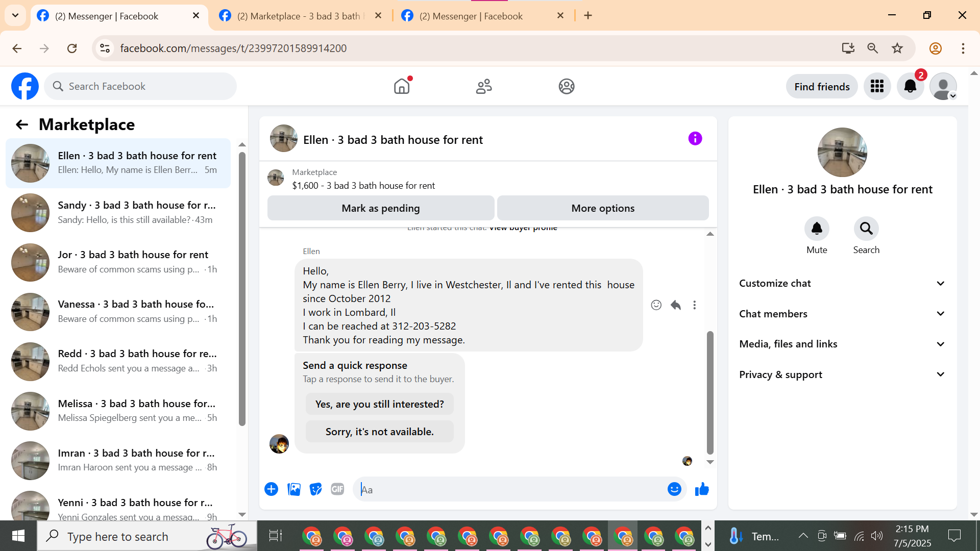Image resolution: width=980 pixels, height=551 pixels.
Task: Click the thumbs-up like send icon
Action: click(702, 489)
